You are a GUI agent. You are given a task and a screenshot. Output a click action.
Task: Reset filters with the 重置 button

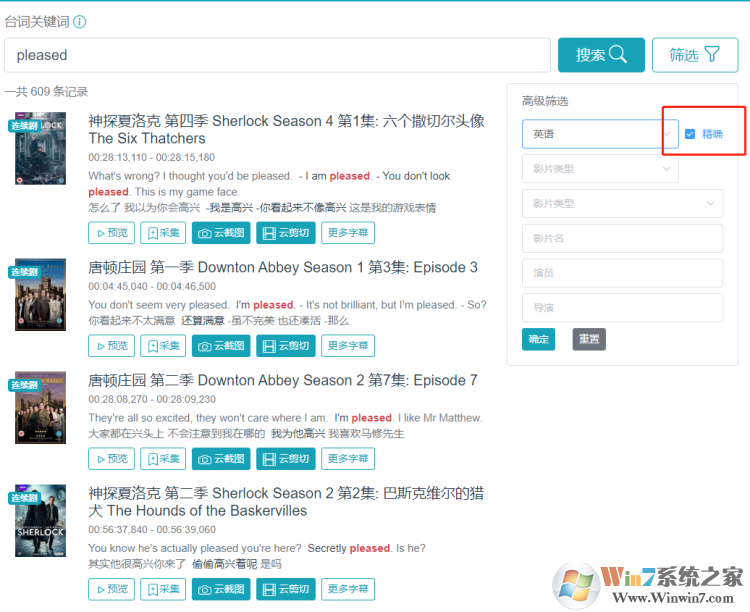click(x=589, y=339)
